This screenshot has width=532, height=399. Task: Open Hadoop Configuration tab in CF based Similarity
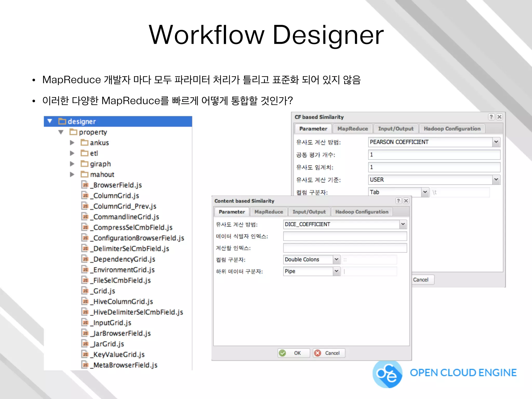click(x=452, y=129)
